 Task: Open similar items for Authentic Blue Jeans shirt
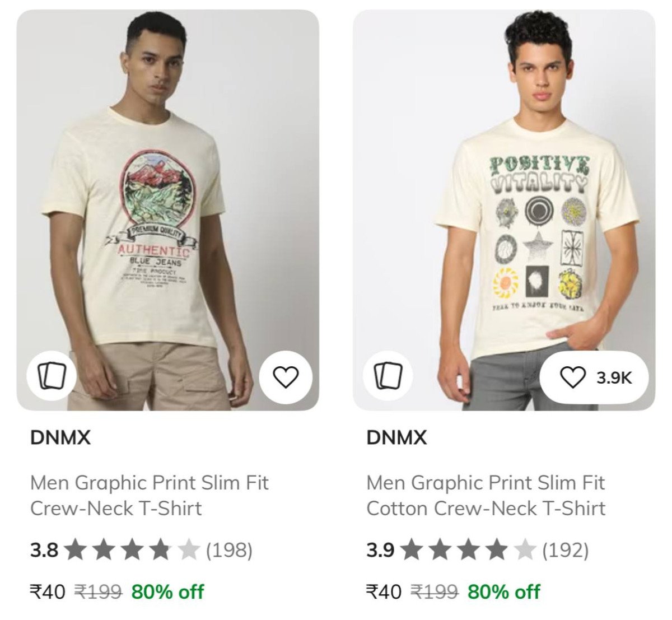point(52,376)
